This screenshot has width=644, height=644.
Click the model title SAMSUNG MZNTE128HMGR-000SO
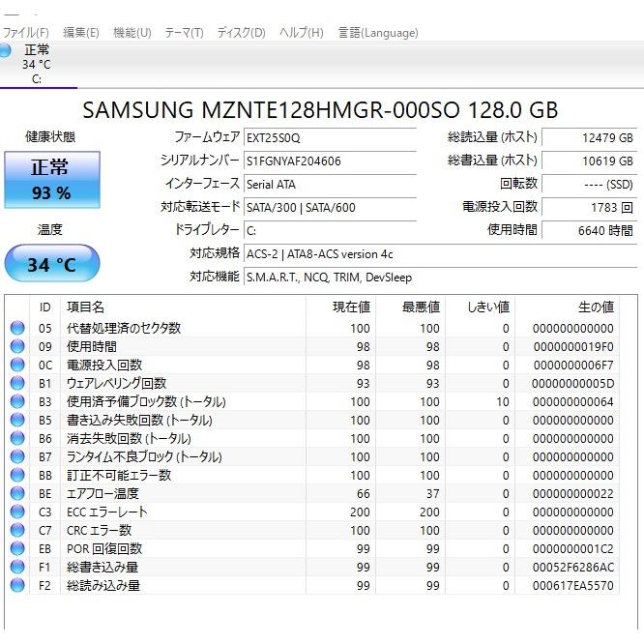pyautogui.click(x=271, y=109)
